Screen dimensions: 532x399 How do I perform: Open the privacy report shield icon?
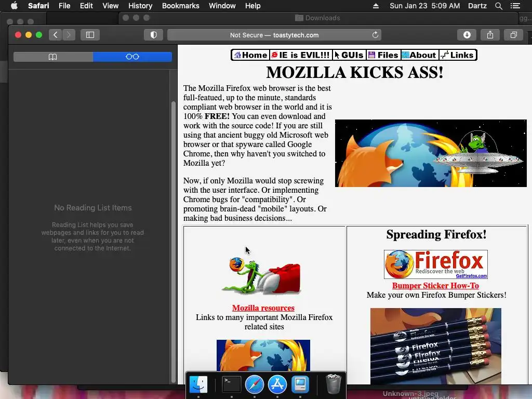coord(153,35)
